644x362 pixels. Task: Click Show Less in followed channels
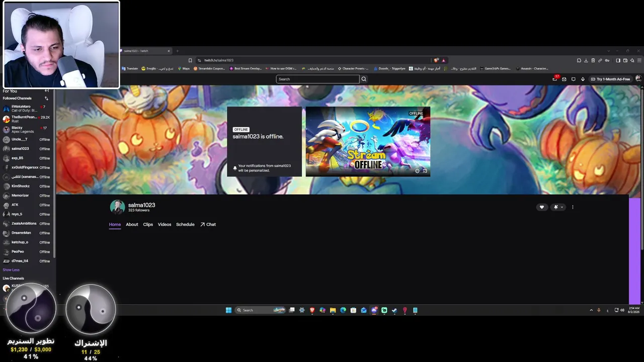pos(11,270)
